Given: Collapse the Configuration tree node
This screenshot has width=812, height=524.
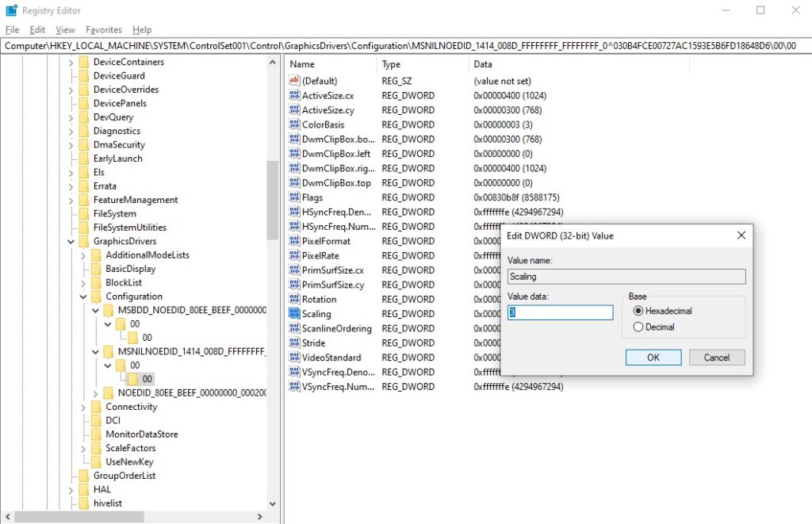Looking at the screenshot, I should point(82,296).
